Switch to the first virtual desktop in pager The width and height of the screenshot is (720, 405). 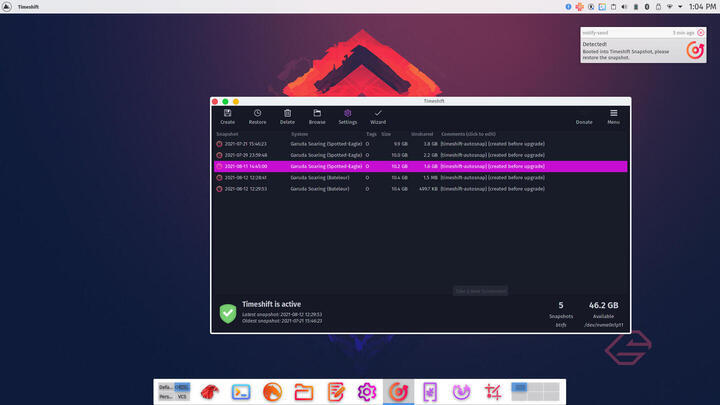tap(519, 388)
